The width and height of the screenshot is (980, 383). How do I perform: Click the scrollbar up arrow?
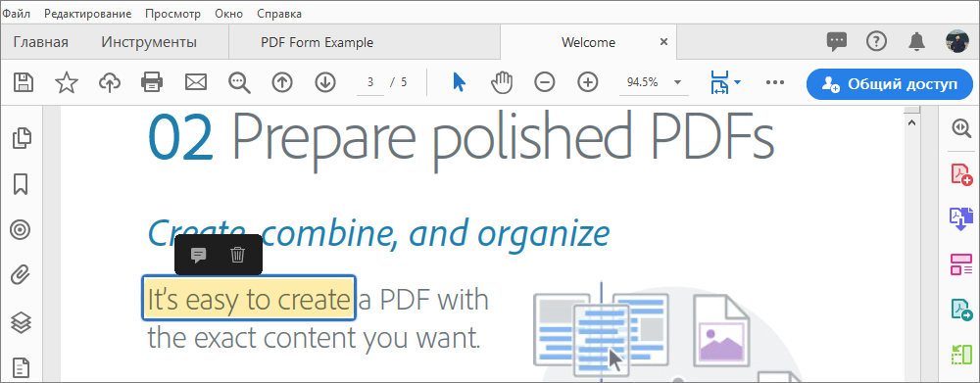[x=911, y=122]
